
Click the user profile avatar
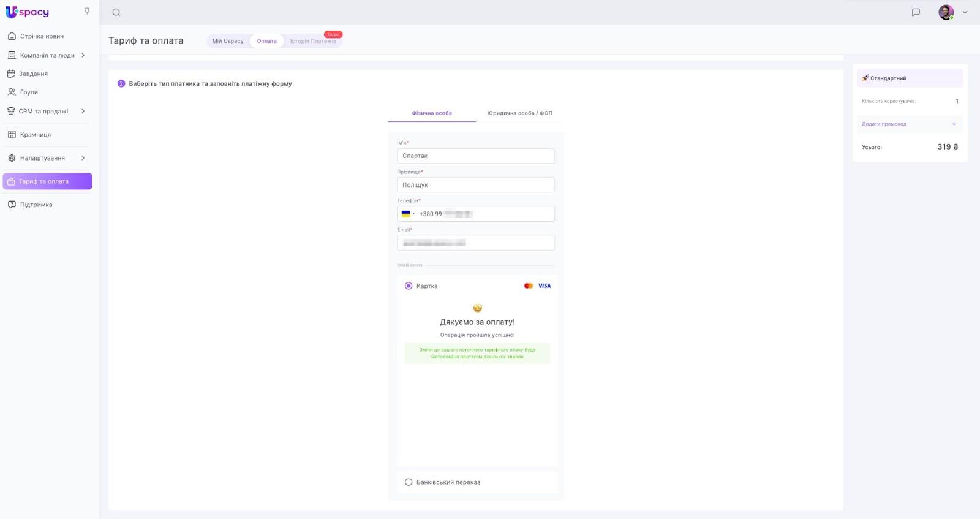pos(946,12)
